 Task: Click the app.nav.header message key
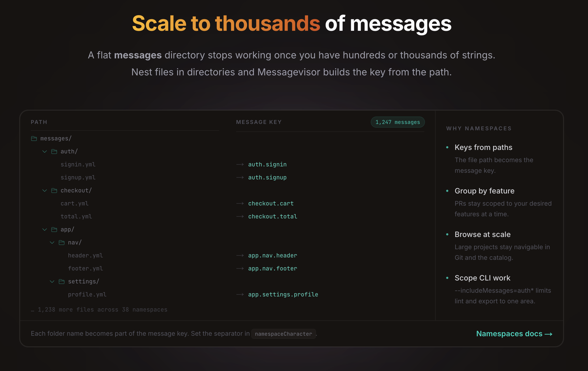[x=273, y=256]
